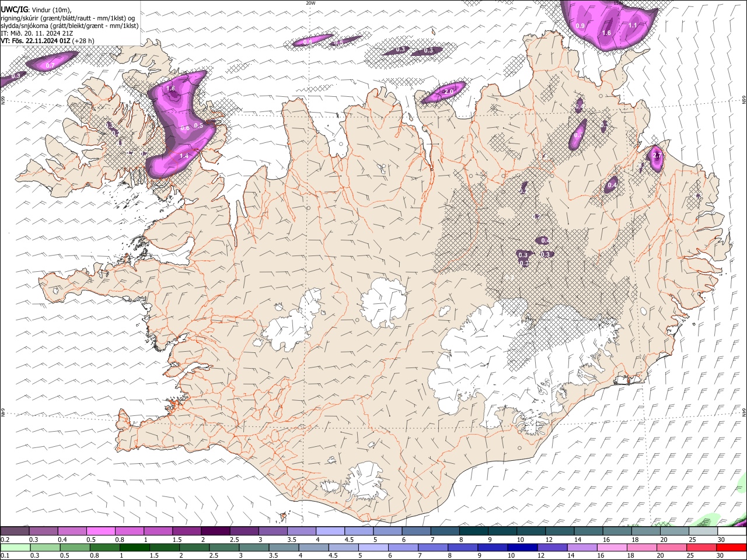Click the '0.2' value at the upper legend start
Screen dimensions: 747x560
pos(5,540)
